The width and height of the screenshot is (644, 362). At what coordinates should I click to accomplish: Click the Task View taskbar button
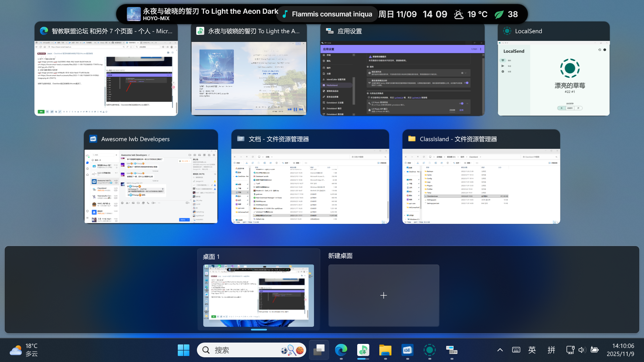pos(319,350)
